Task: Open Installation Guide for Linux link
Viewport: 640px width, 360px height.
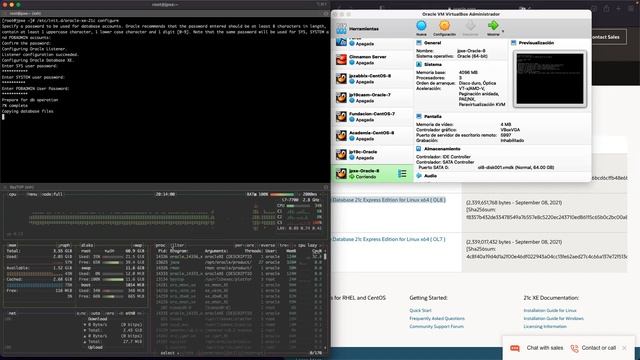Action: [x=550, y=310]
